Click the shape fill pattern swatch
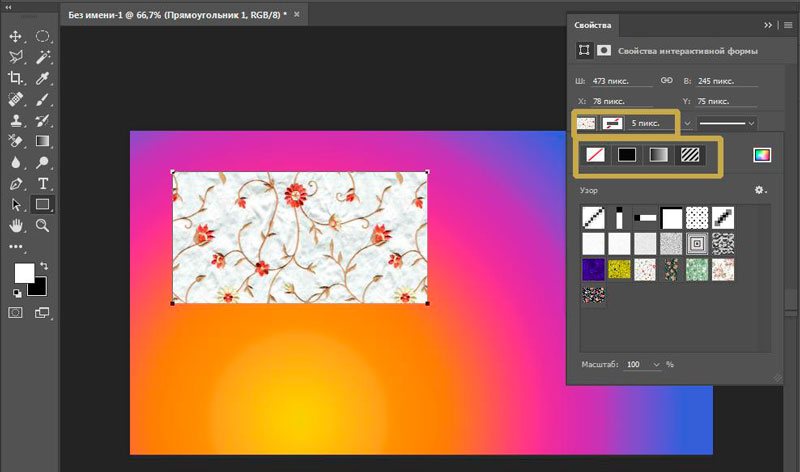Viewport: 800px width, 472px height. [586, 123]
